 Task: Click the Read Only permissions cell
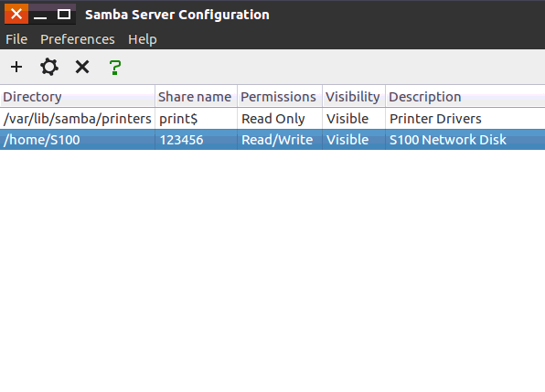click(280, 119)
